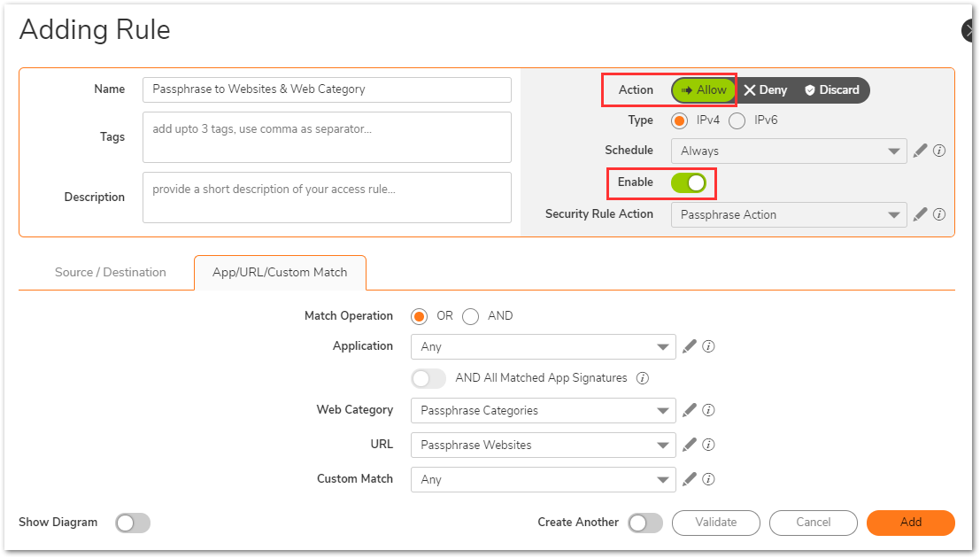Click the info icon next to Schedule
Viewport: 980px width, 558px height.
pos(939,151)
